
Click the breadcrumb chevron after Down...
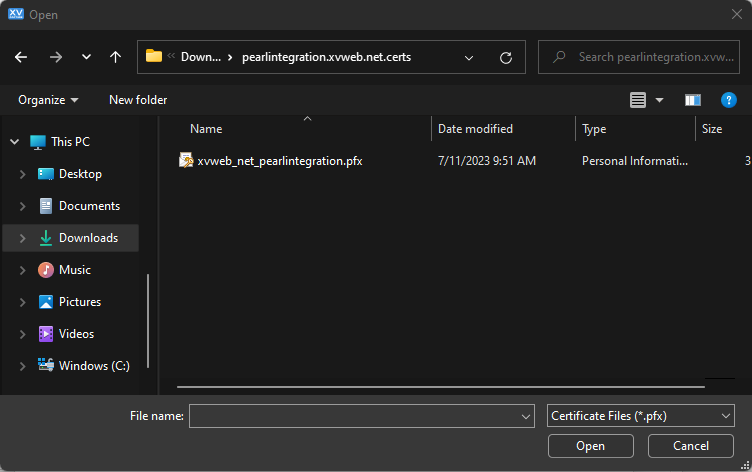tap(230, 58)
